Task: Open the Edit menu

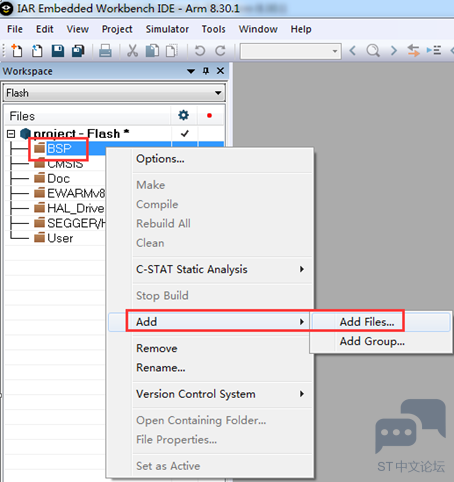Action: coord(45,29)
